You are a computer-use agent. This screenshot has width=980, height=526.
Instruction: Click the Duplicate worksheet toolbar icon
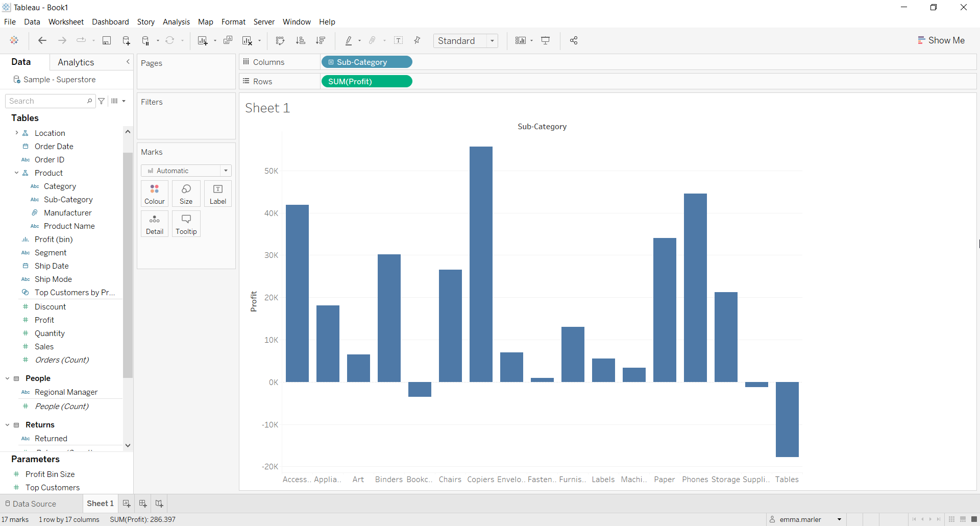point(228,41)
